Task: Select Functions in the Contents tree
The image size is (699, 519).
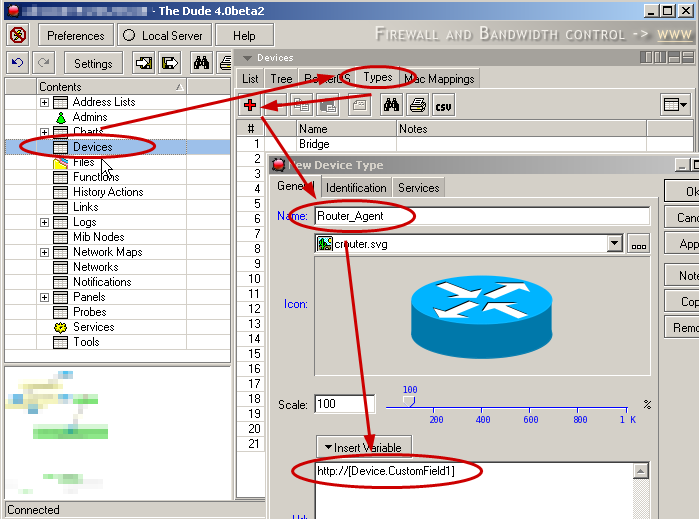Action: (96, 177)
